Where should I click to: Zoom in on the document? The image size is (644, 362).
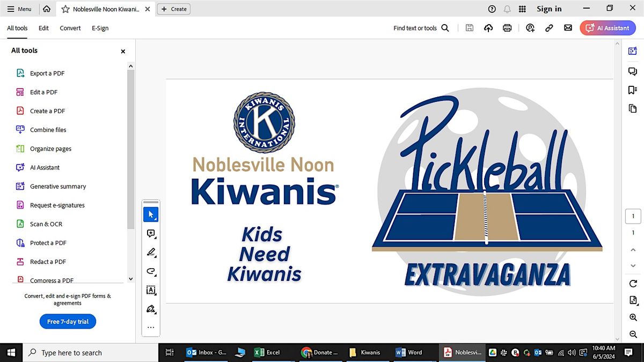[x=633, y=317]
